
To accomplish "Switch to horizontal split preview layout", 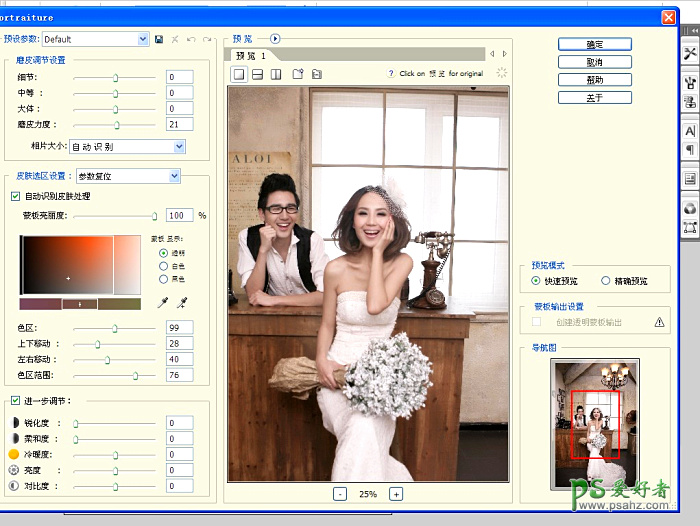I will click(x=257, y=74).
